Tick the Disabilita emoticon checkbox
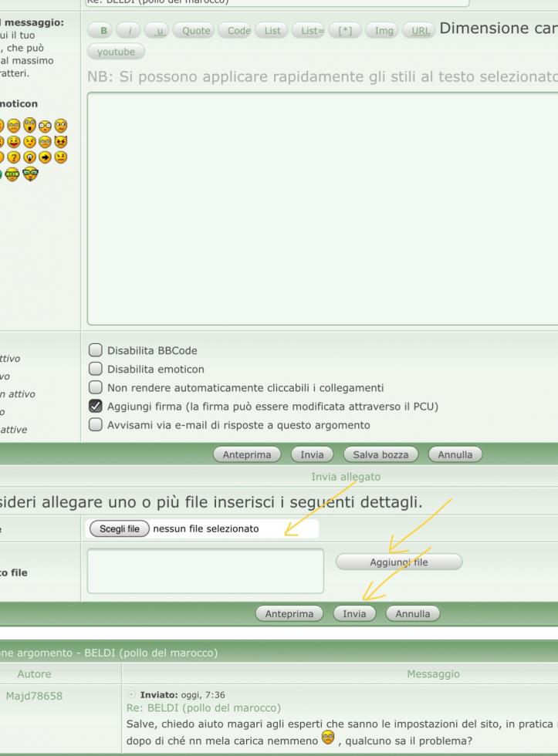This screenshot has height=756, width=558. (96, 370)
